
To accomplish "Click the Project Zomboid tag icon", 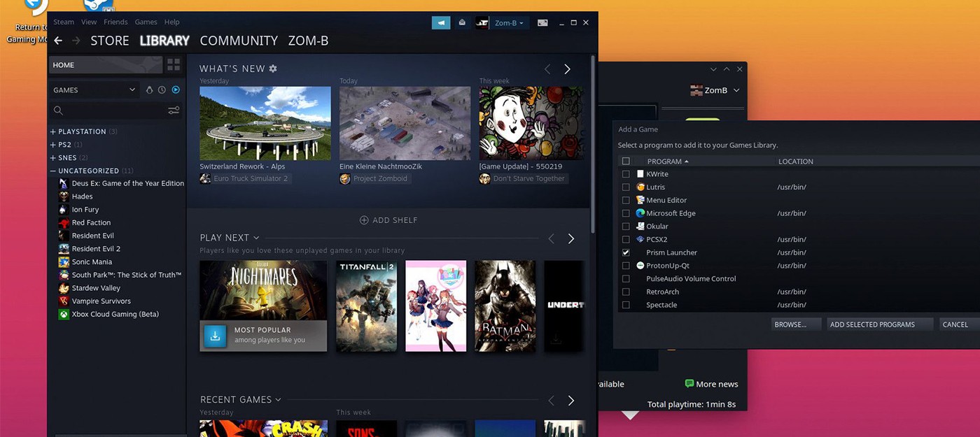I will click(x=345, y=179).
